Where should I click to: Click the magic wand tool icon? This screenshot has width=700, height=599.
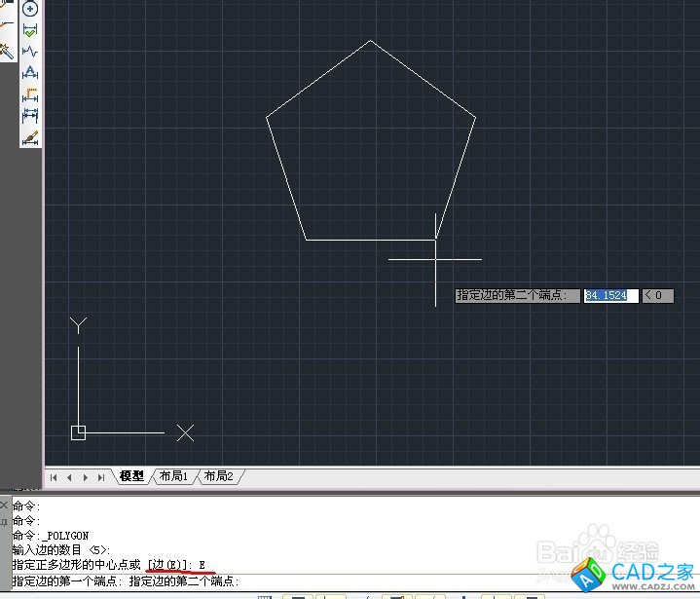[x=7, y=49]
